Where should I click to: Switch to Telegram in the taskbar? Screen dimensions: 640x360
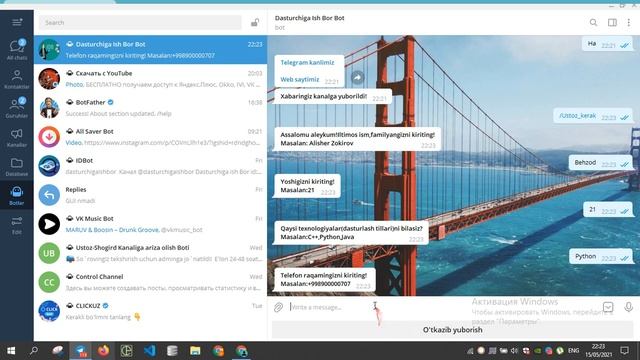pos(80,351)
